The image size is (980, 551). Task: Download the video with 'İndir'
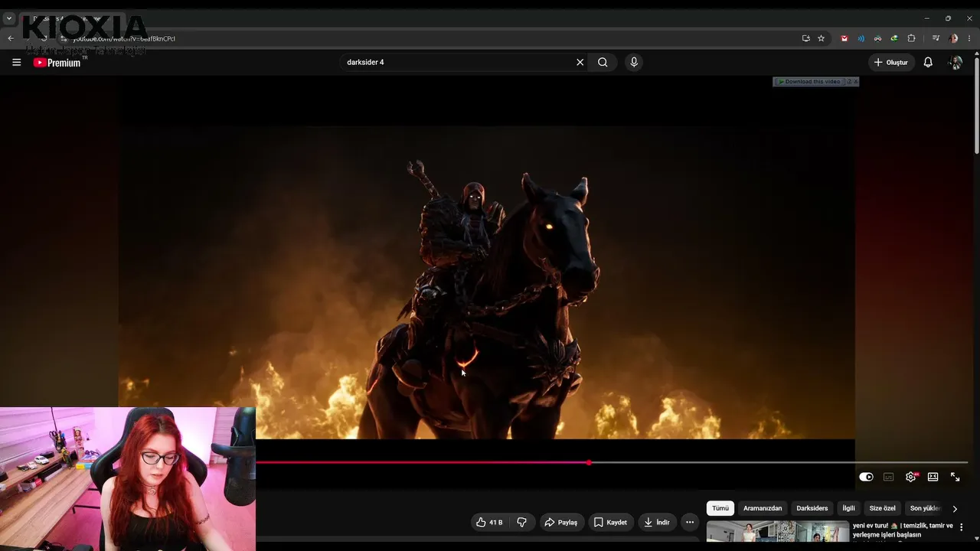click(x=658, y=522)
